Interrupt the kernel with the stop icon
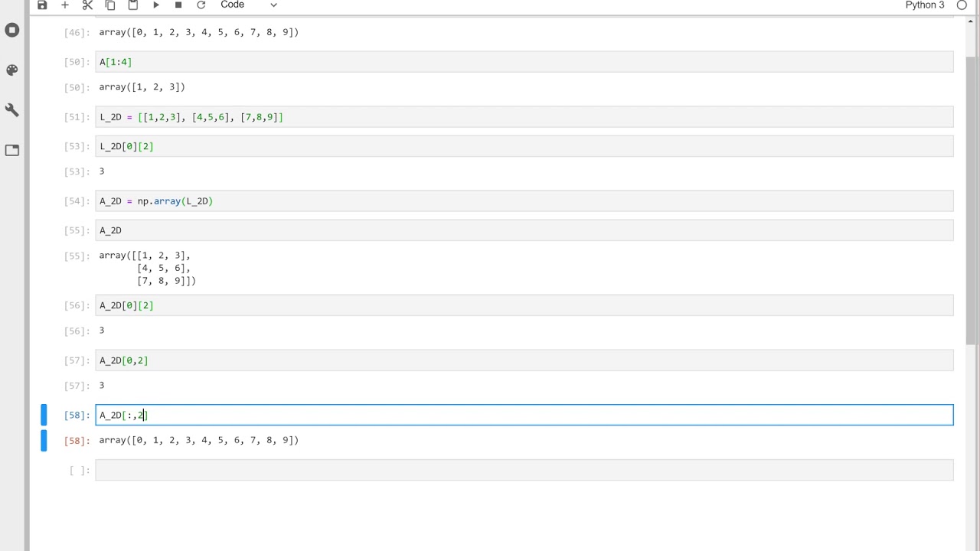 pos(178,5)
